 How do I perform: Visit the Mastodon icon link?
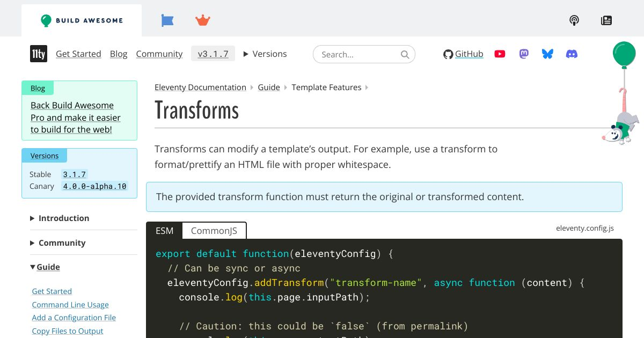[x=524, y=54]
